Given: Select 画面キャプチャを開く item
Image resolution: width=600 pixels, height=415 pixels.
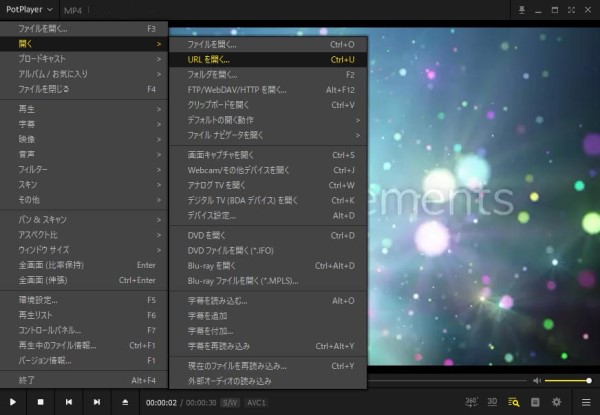Looking at the screenshot, I should 268,155.
